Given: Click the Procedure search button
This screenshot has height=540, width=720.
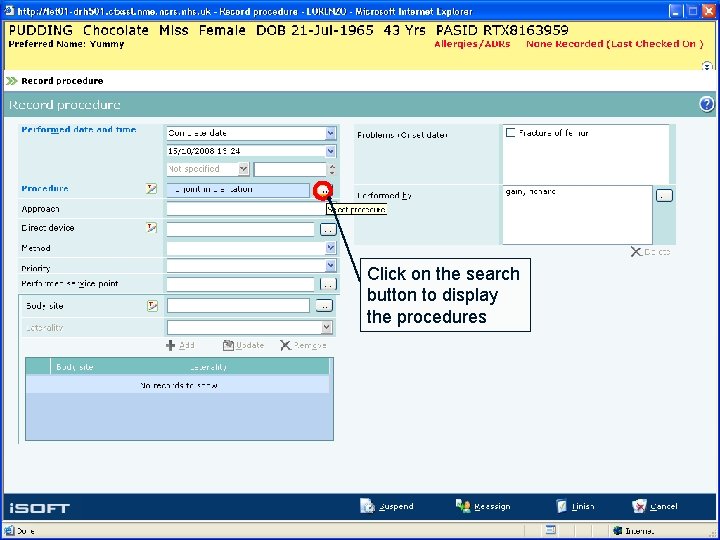Looking at the screenshot, I should point(324,190).
